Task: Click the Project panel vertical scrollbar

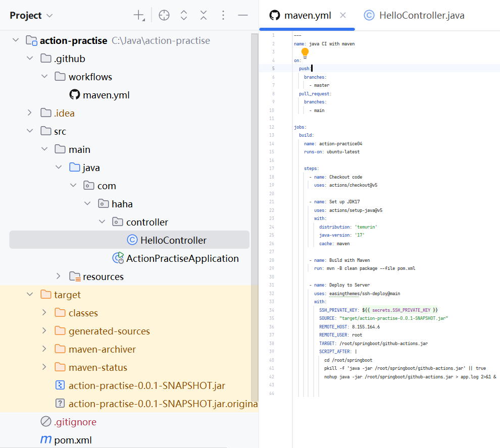Action: (255, 216)
